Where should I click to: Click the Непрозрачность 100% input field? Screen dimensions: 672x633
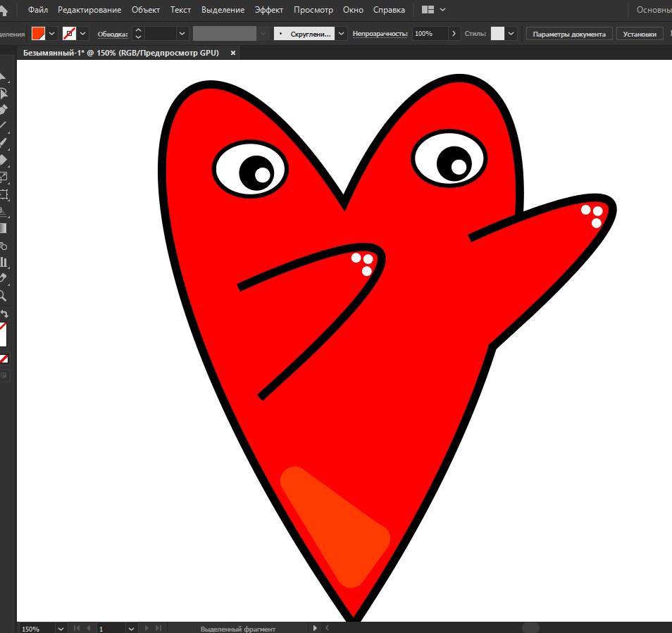(430, 33)
